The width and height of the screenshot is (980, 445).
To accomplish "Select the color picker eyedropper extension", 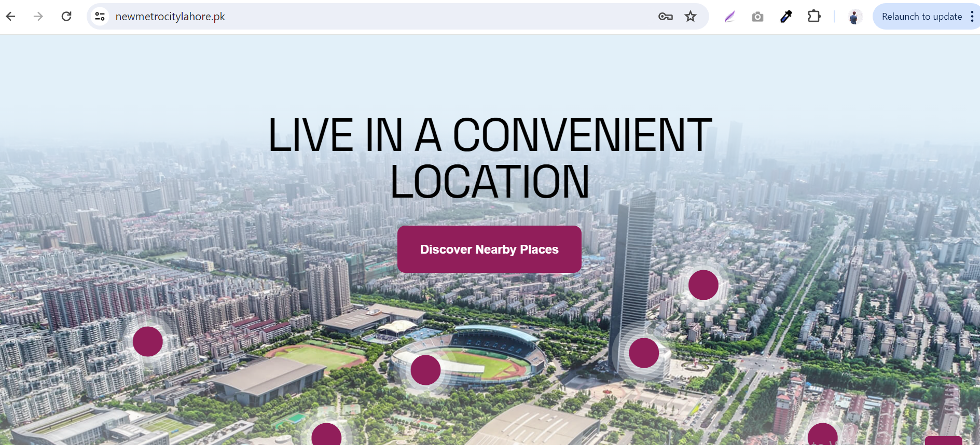I will [786, 17].
